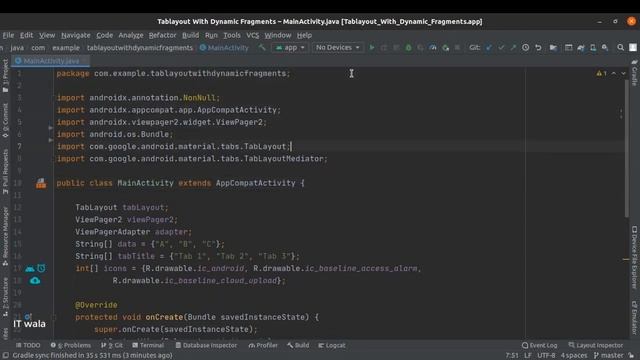
Task: Toggle the TODO tool window
Action: [x=28, y=345]
